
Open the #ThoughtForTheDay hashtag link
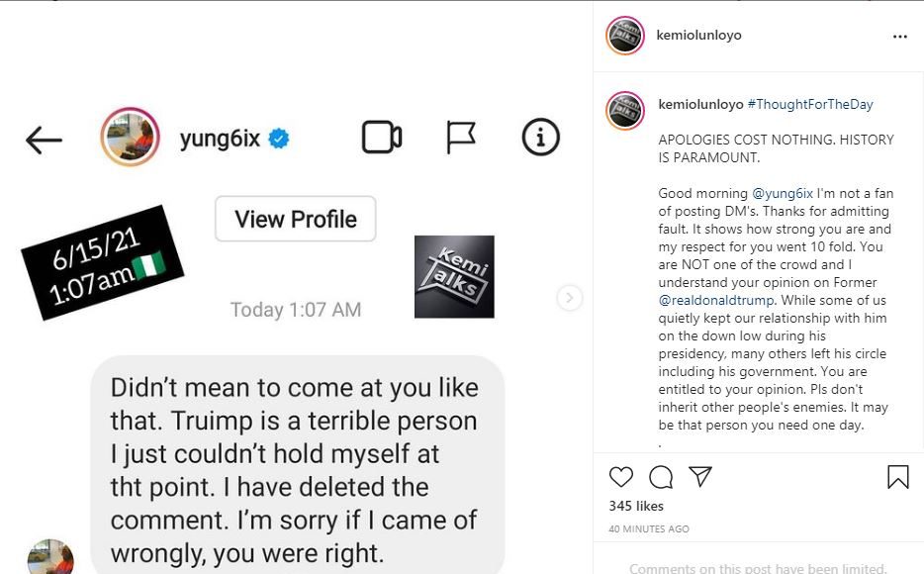810,104
